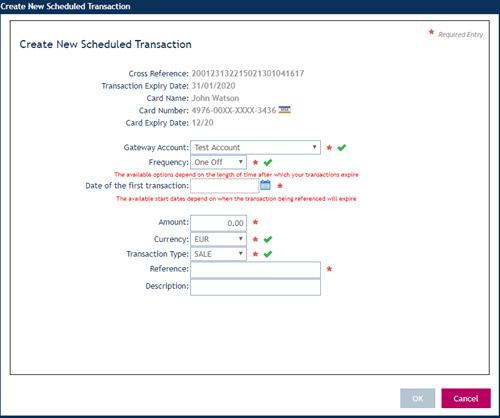Focus the Date of first transaction field

pyautogui.click(x=224, y=186)
